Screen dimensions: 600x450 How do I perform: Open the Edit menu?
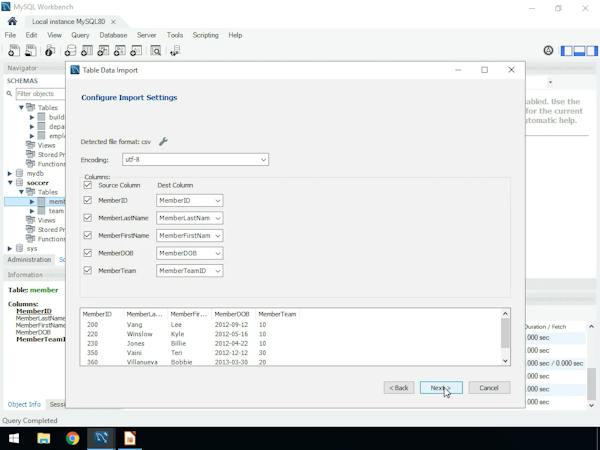pyautogui.click(x=31, y=35)
